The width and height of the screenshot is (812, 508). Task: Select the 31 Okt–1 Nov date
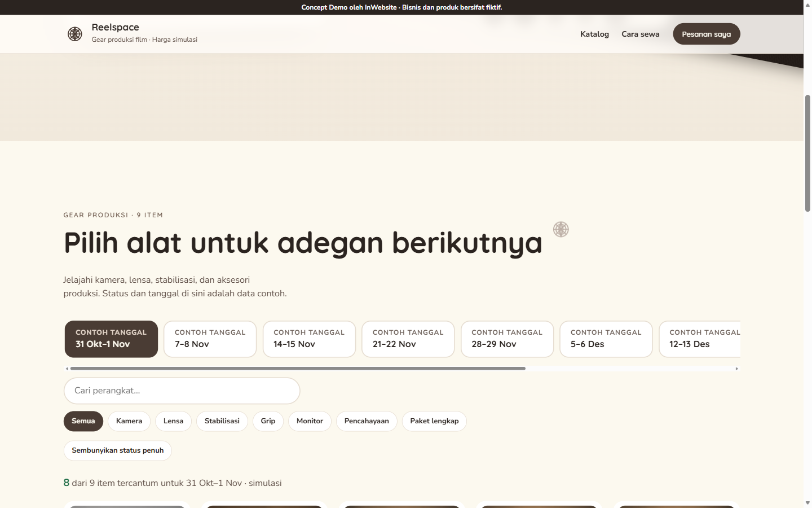pos(111,339)
